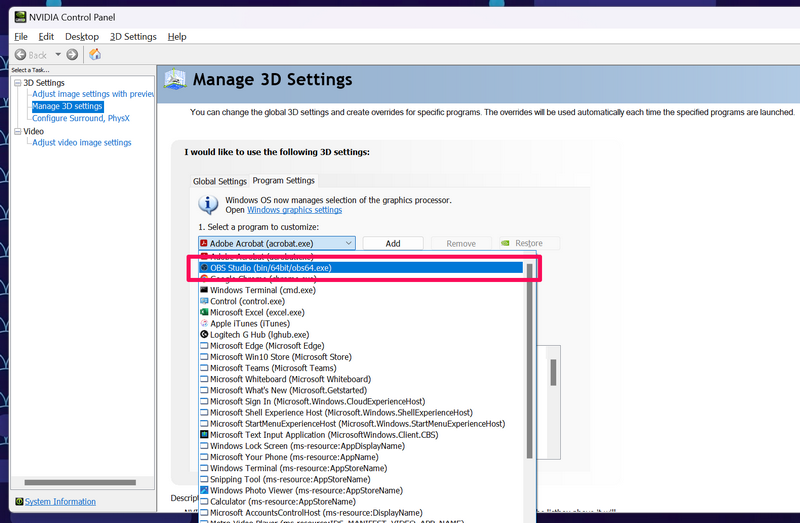
Task: Open the 3D Settings menu
Action: [133, 37]
